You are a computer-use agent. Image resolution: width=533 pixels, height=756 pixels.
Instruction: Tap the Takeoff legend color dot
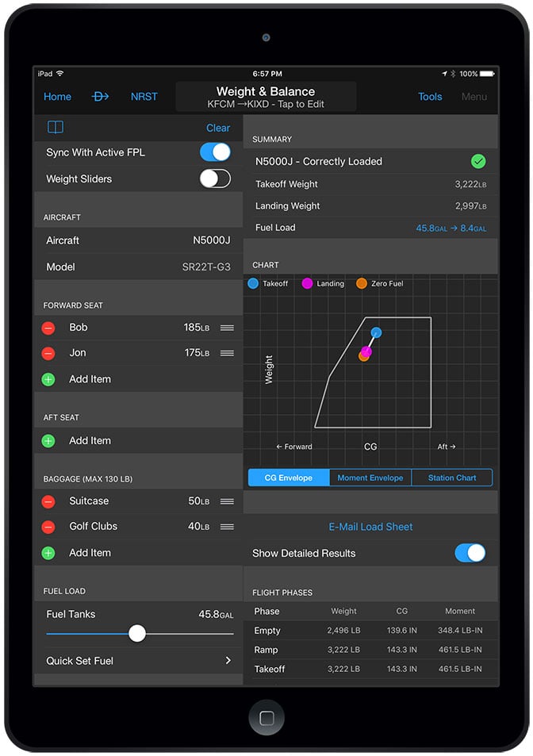pos(253,283)
